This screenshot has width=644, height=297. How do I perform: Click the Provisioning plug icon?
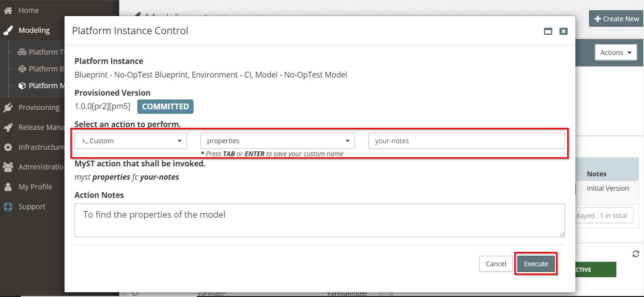pos(8,108)
